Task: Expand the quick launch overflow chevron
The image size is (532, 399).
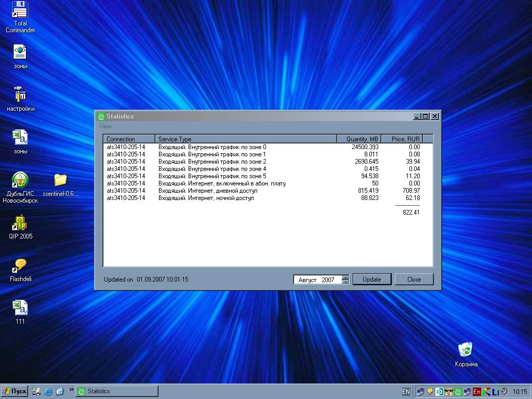Action: pyautogui.click(x=71, y=390)
